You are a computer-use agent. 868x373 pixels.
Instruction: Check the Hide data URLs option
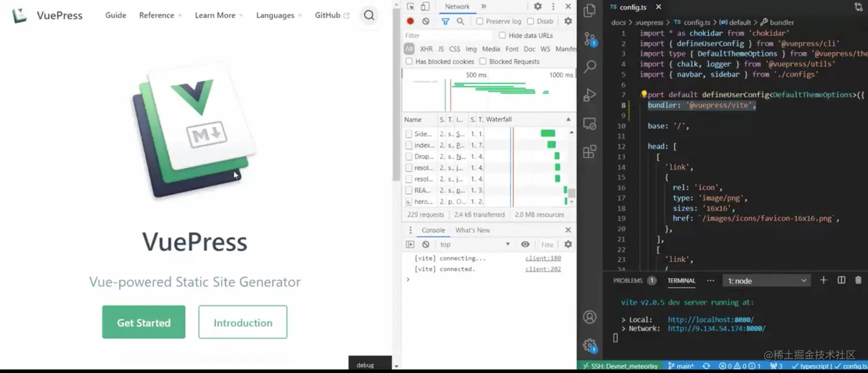(x=502, y=36)
